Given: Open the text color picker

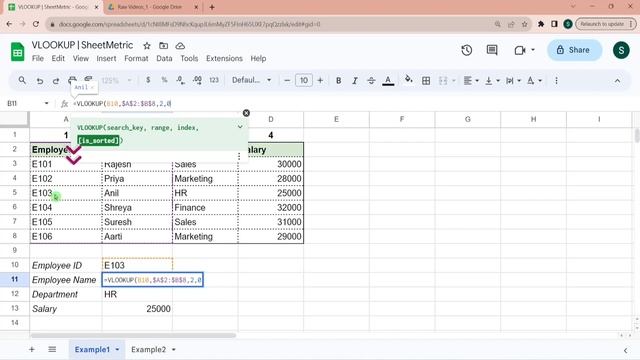Looking at the screenshot, I should click(388, 81).
